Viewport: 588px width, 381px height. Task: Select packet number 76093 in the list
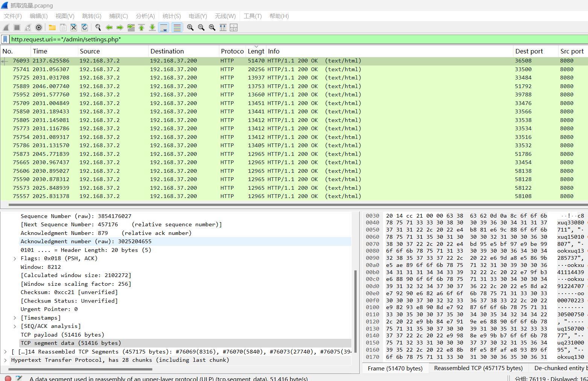click(x=294, y=61)
